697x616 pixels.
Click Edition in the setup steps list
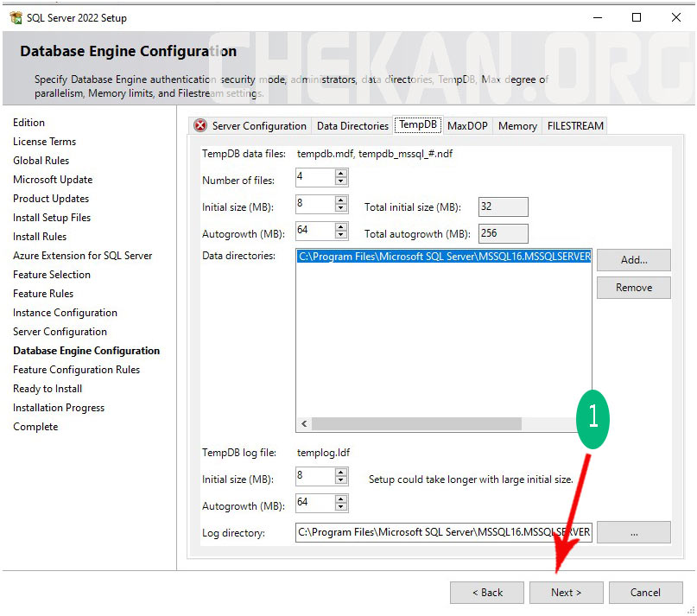click(29, 123)
